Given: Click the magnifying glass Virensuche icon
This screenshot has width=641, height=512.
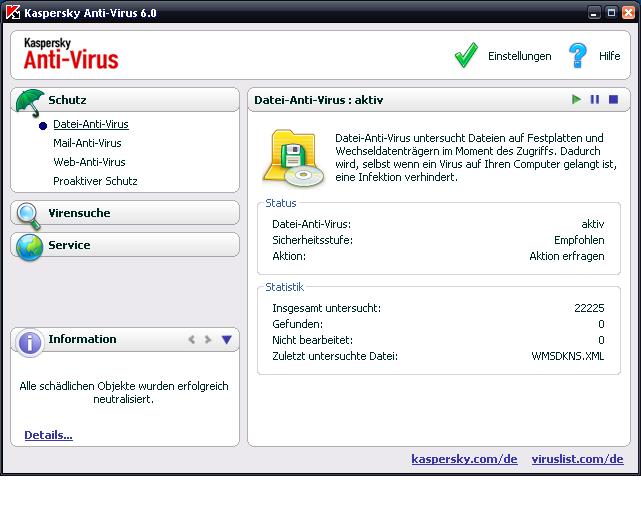Looking at the screenshot, I should [29, 216].
